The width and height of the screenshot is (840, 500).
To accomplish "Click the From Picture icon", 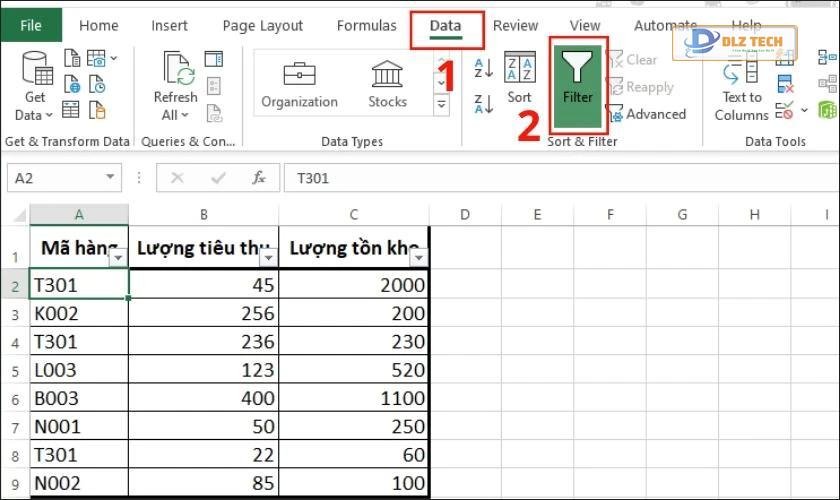I will pyautogui.click(x=96, y=58).
